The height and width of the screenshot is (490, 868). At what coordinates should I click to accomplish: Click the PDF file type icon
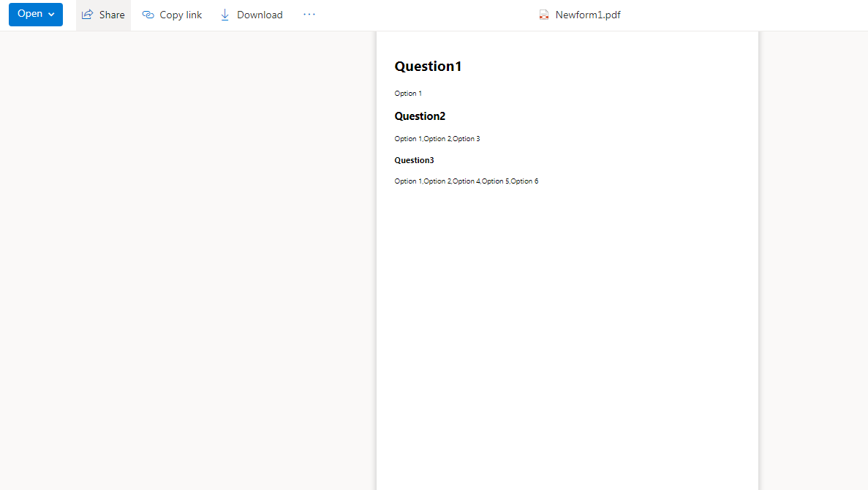click(x=544, y=15)
